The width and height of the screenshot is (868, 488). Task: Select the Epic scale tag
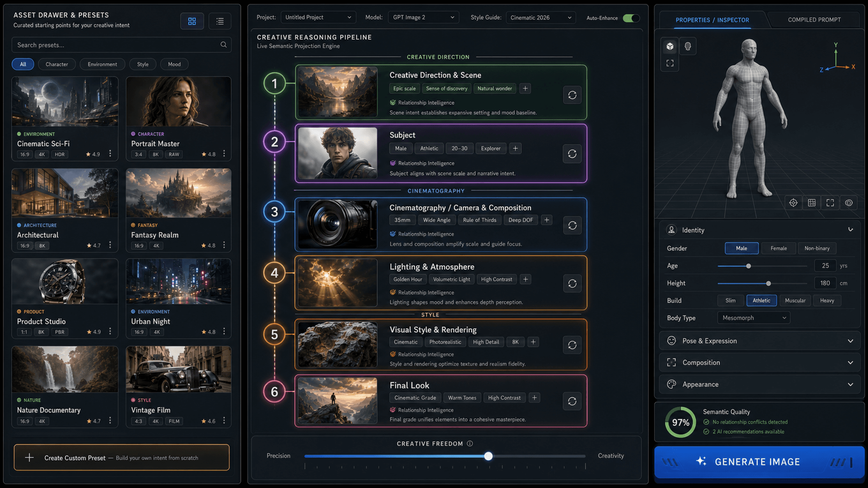coord(404,89)
